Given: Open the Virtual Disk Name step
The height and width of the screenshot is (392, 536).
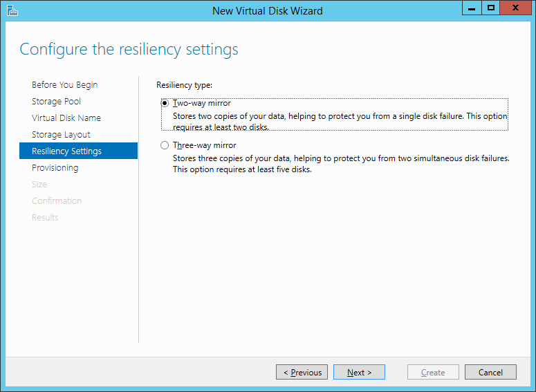Looking at the screenshot, I should 66,118.
